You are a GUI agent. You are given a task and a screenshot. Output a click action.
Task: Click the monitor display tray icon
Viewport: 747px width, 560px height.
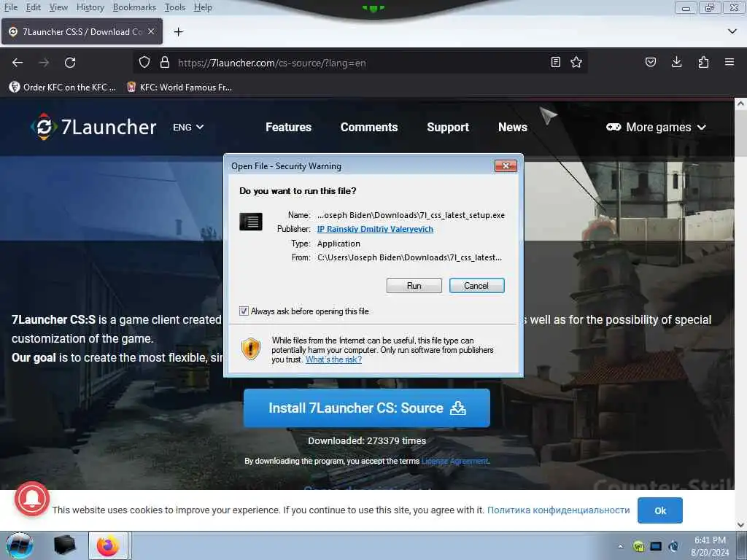[x=656, y=546]
